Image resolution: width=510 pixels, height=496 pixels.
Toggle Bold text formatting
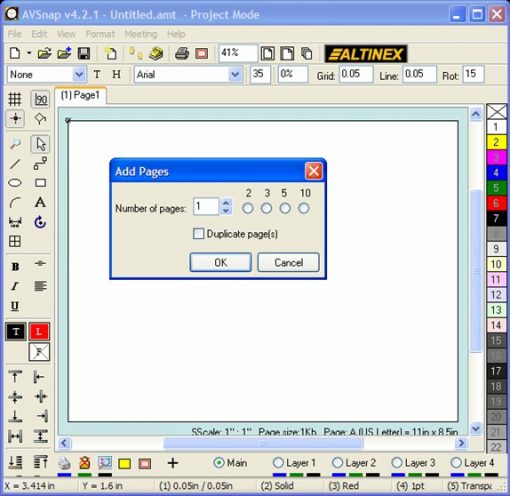pos(15,267)
